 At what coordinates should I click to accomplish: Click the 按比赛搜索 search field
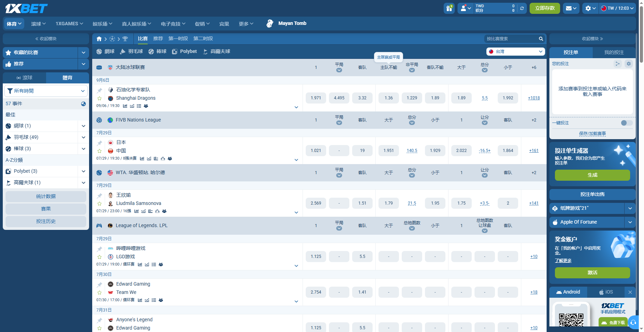coord(511,39)
